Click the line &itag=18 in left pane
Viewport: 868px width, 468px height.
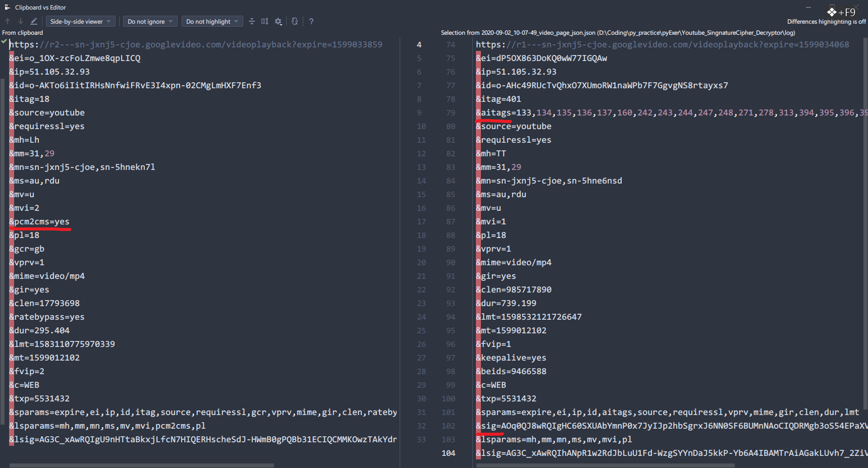click(x=29, y=99)
